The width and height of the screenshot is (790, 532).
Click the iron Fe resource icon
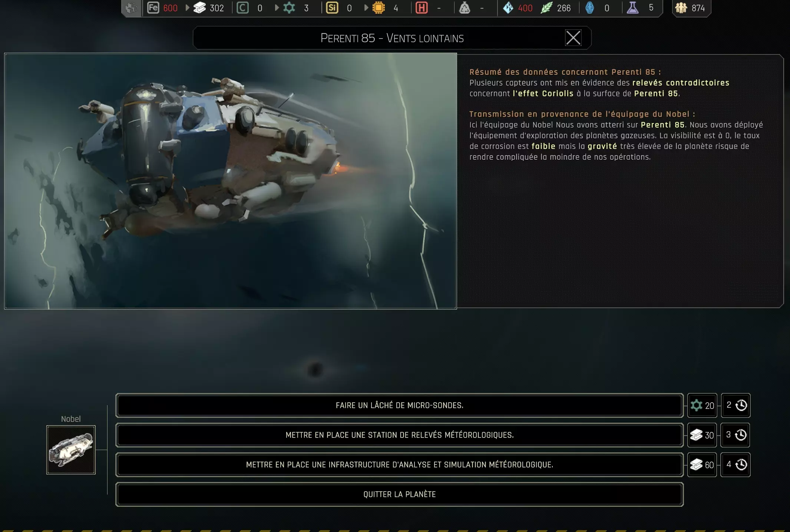coord(153,8)
